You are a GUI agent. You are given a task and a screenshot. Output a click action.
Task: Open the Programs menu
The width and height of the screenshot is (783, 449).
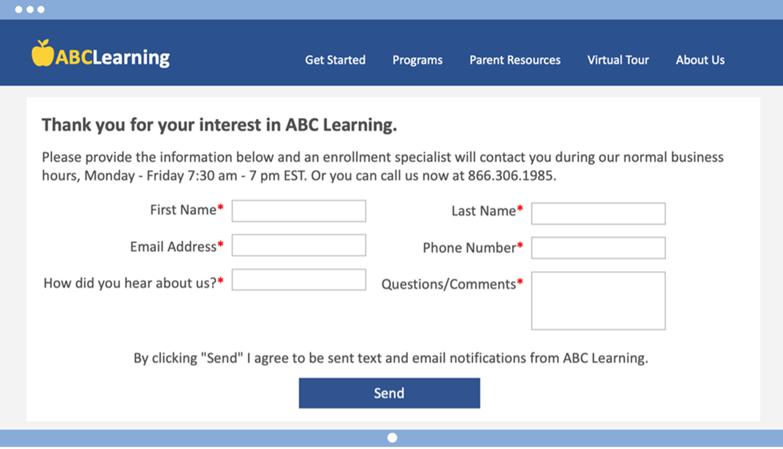(417, 60)
